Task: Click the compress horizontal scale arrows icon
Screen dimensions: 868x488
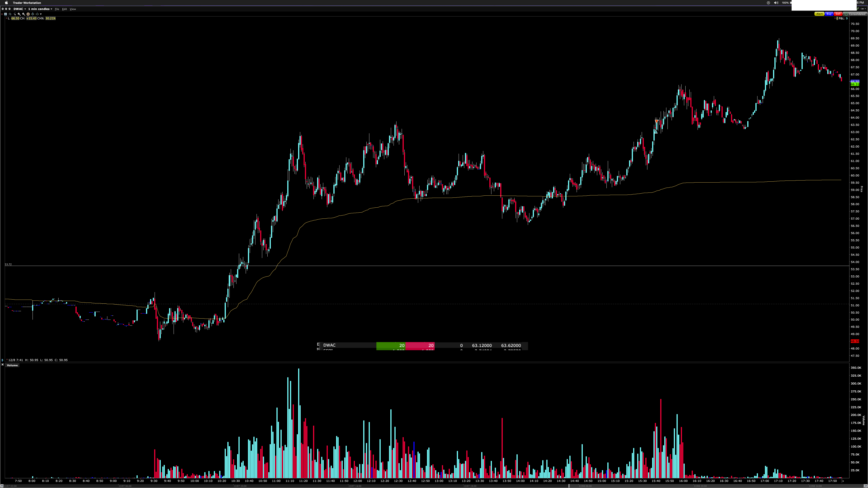Action: click(37, 14)
